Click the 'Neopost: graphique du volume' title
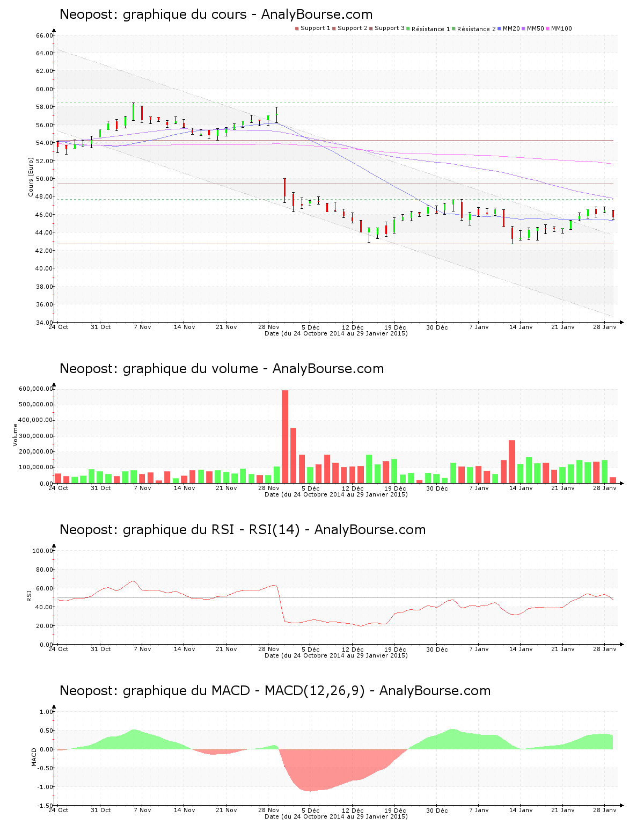Screen dimensions: 644x832 [159, 369]
